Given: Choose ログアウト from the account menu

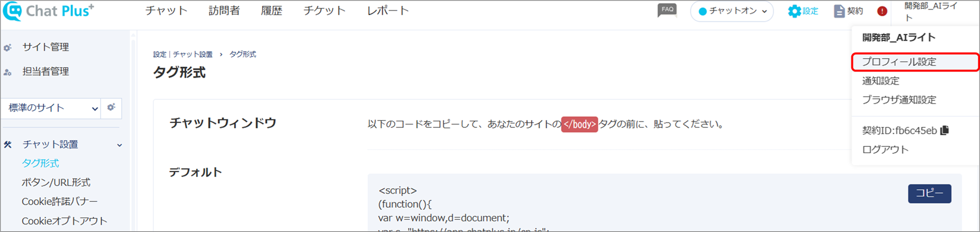Looking at the screenshot, I should point(885,150).
